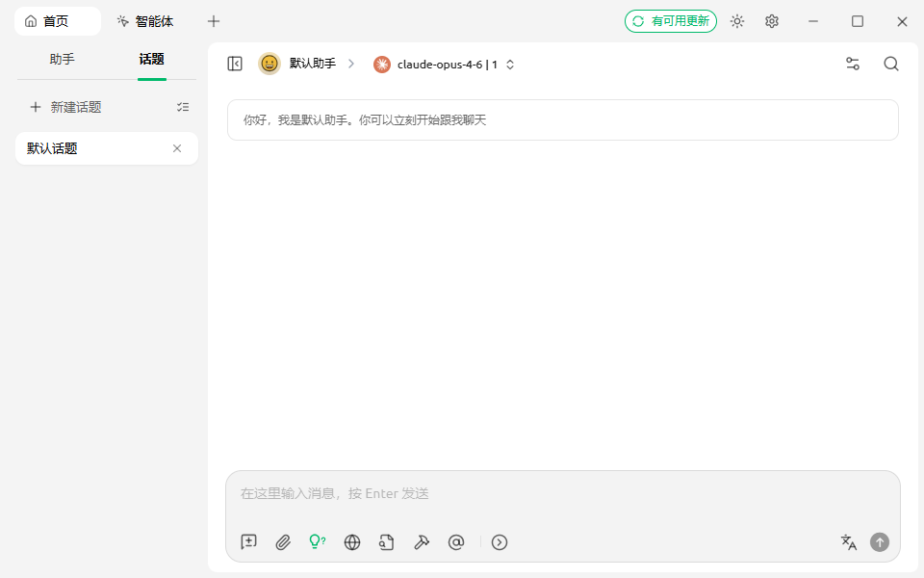Open the translate icon near the send button
The width and height of the screenshot is (924, 578).
849,541
